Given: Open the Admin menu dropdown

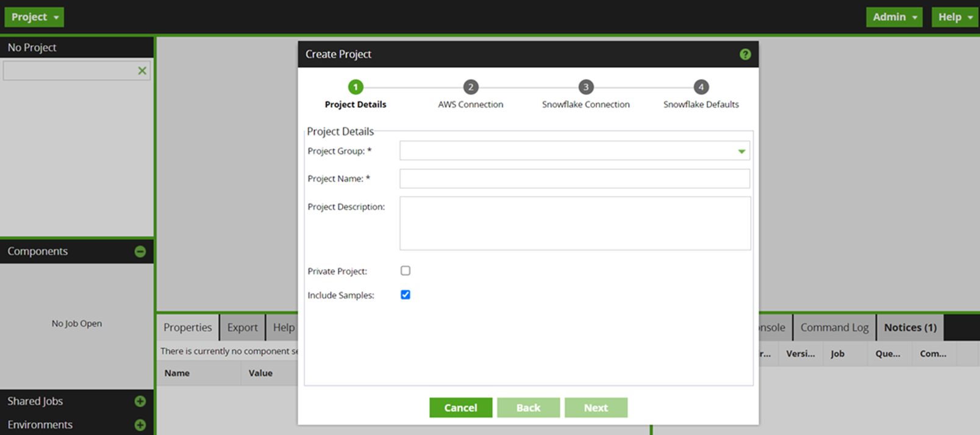Looking at the screenshot, I should coord(894,17).
